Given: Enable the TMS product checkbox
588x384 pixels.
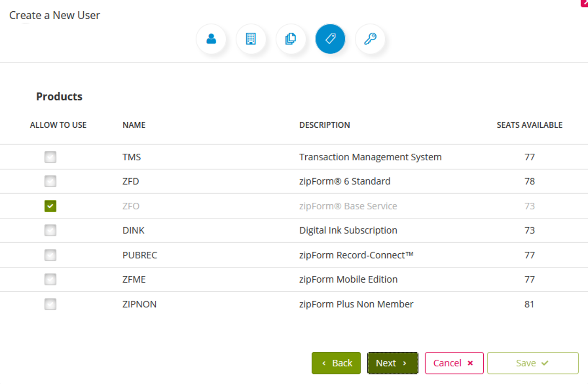Looking at the screenshot, I should pyautogui.click(x=50, y=157).
